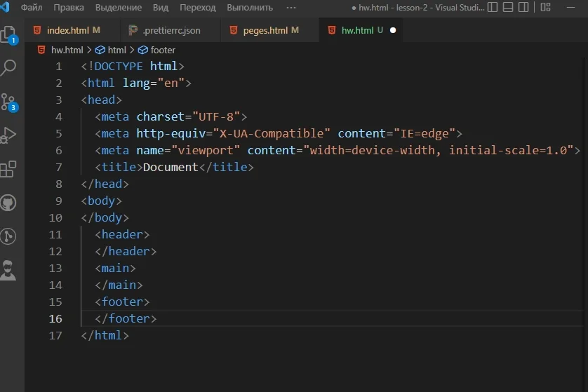This screenshot has width=588, height=392.
Task: Click line number 9 in the gutter
Action: coord(59,201)
